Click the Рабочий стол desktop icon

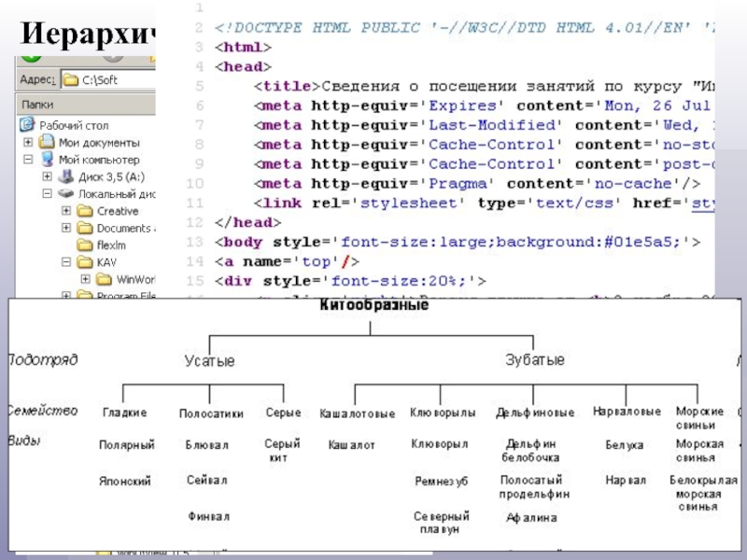click(27, 125)
